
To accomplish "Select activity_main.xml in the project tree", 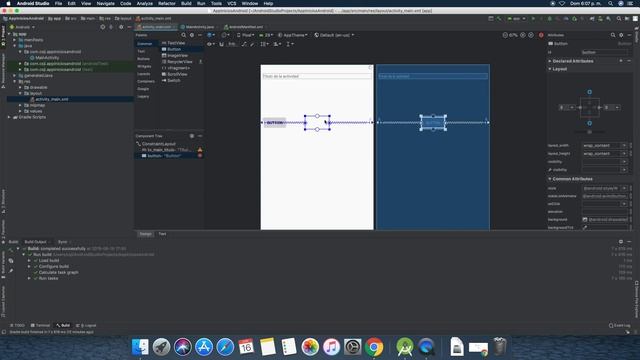I will coord(51,99).
